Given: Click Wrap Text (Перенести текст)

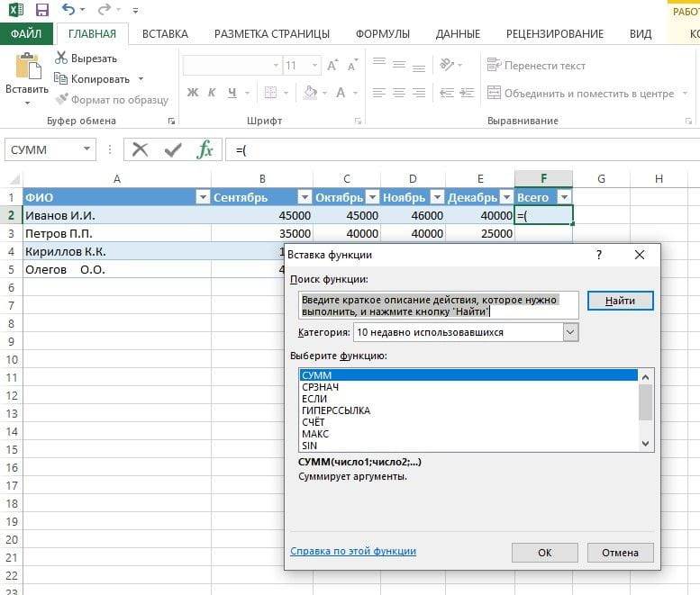Looking at the screenshot, I should (536, 66).
